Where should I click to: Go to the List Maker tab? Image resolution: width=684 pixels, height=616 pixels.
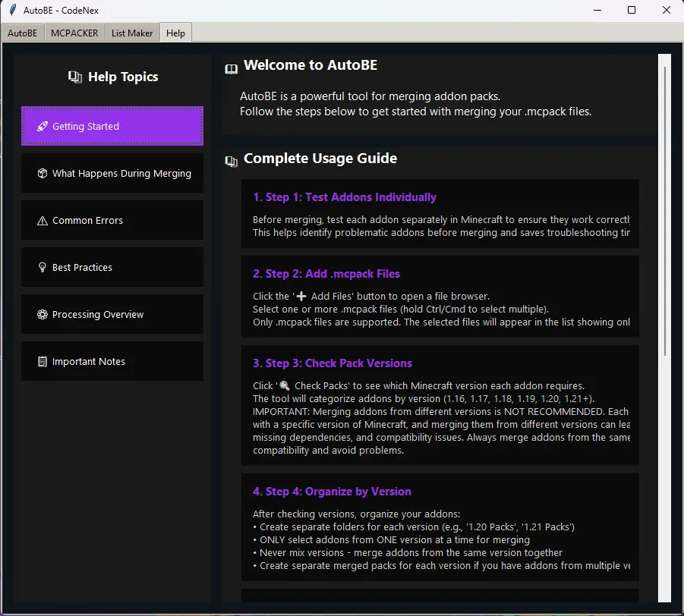(132, 33)
